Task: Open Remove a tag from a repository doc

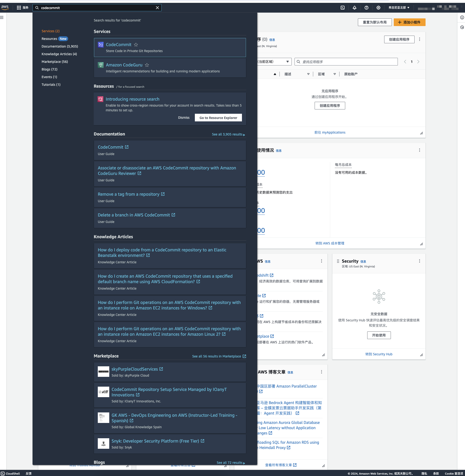Action: (131, 194)
